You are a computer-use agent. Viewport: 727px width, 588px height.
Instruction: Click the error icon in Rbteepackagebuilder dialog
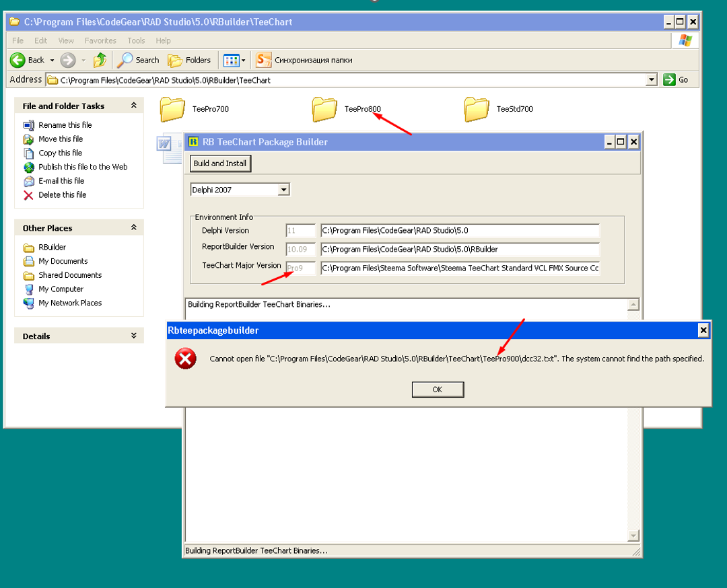pos(186,359)
